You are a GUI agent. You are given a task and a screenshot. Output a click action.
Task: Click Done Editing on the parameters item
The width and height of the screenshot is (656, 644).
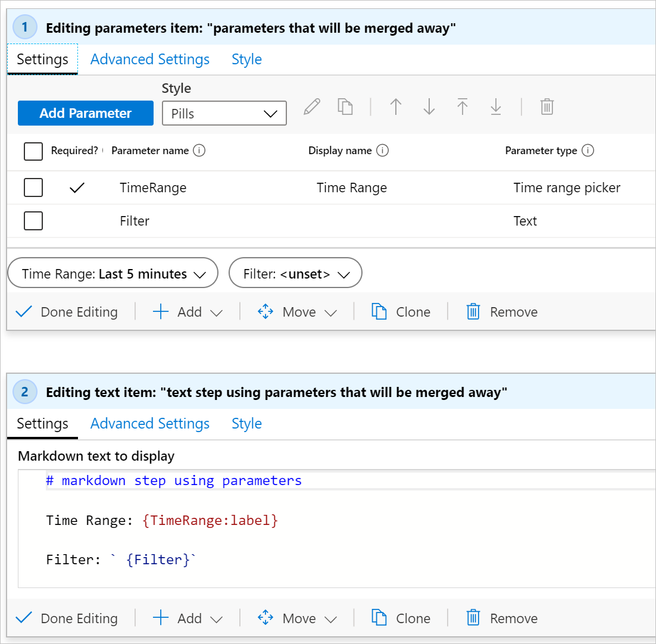[67, 312]
